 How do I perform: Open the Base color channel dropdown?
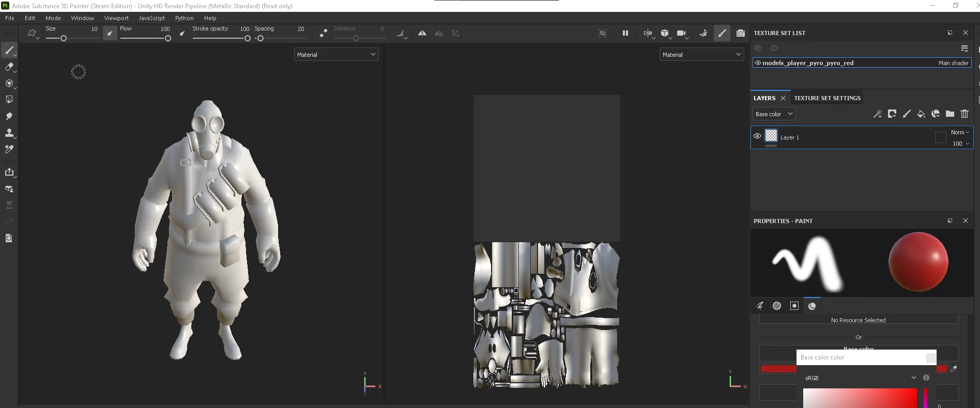774,114
